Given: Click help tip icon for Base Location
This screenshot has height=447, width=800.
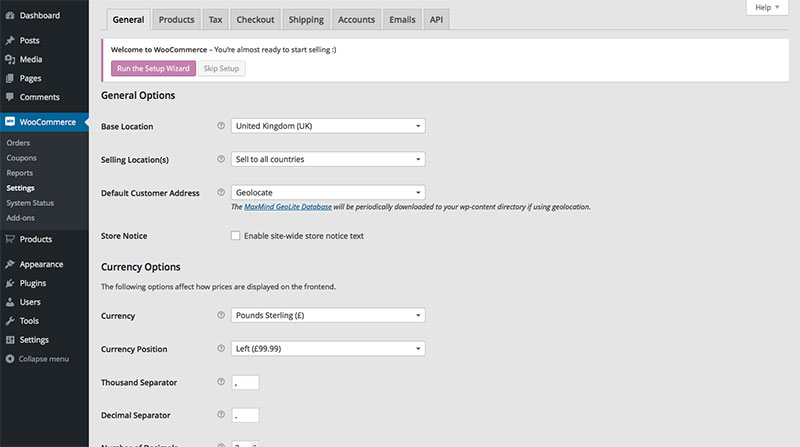Looking at the screenshot, I should [x=221, y=126].
